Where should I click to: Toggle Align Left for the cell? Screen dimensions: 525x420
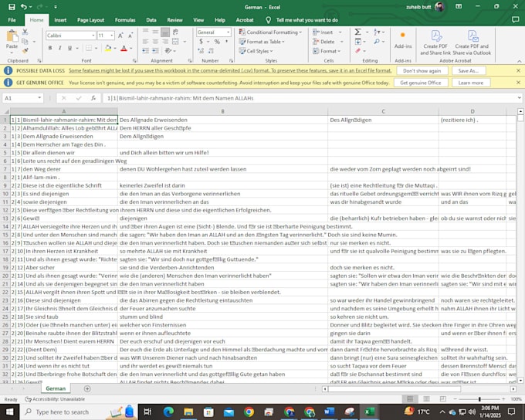click(145, 42)
